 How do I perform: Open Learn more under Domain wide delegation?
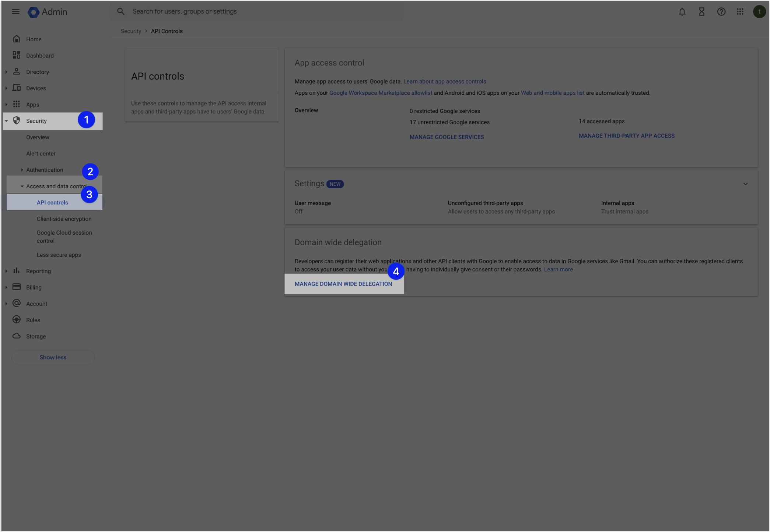558,269
